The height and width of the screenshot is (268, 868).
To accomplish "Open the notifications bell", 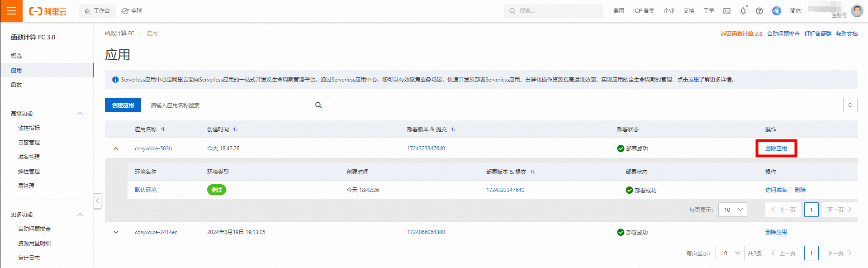I will (743, 11).
